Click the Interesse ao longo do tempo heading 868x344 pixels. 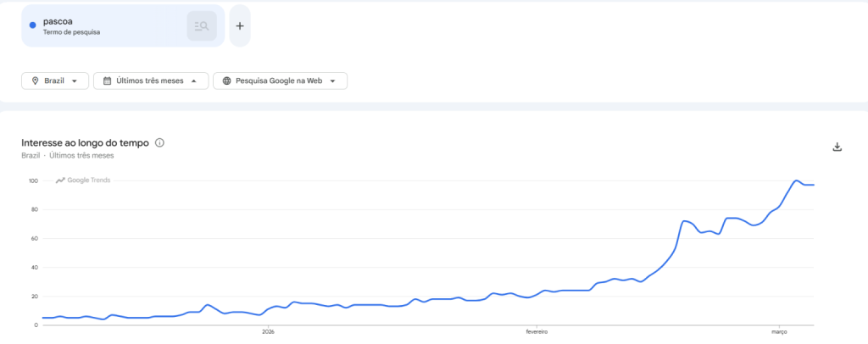85,143
